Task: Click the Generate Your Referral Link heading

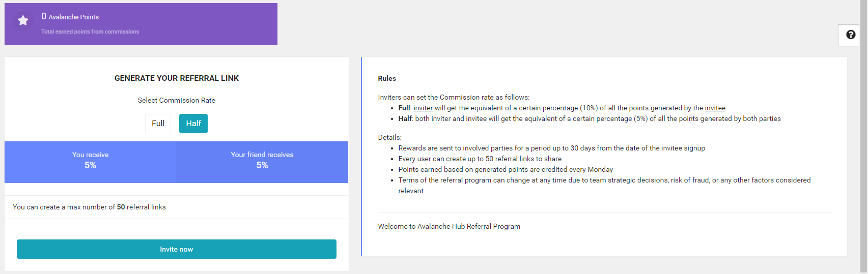Action: click(177, 78)
